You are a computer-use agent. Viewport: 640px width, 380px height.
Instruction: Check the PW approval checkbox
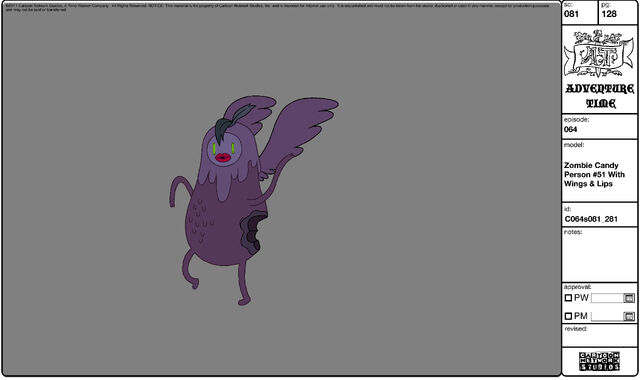568,298
